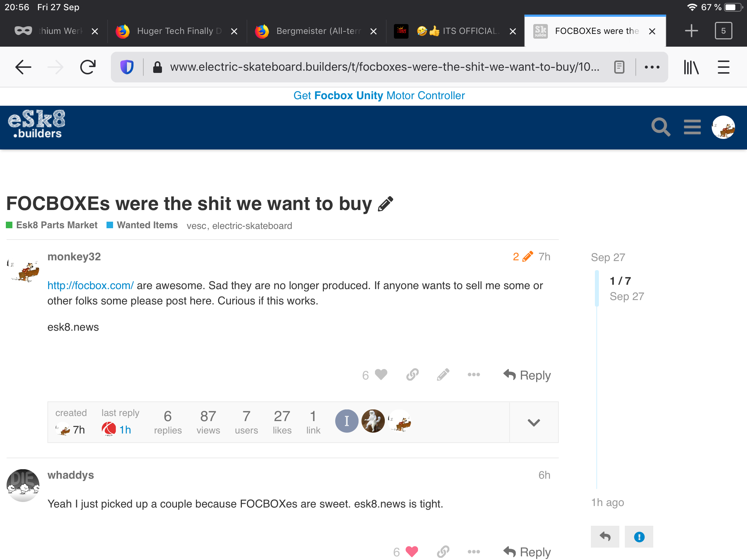Like monkey32's post with the heart
Image resolution: width=747 pixels, height=560 pixels.
381,375
